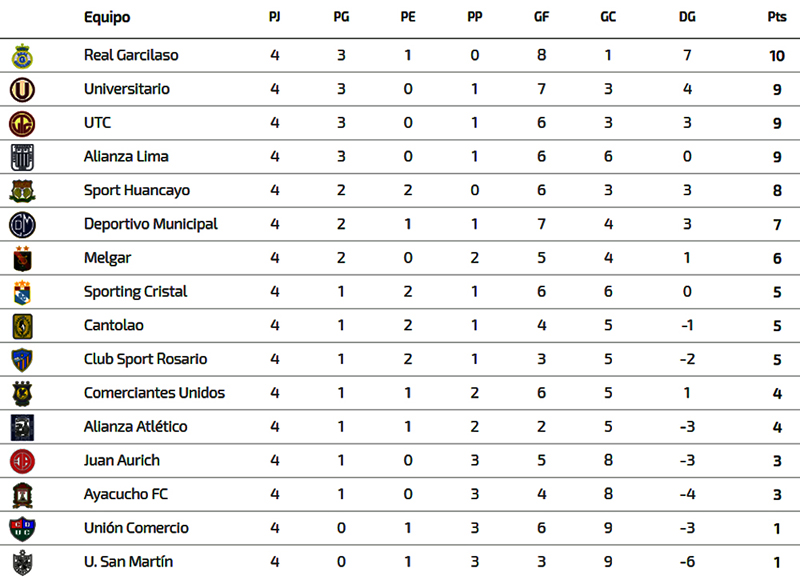Click the DG column header
Viewport: 800px width, 580px height.
687,17
